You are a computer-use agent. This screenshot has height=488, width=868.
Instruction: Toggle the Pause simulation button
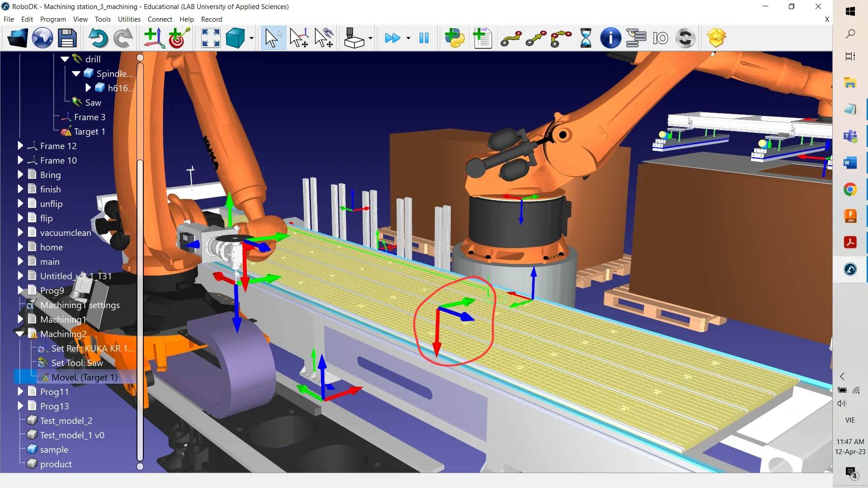pyautogui.click(x=424, y=38)
